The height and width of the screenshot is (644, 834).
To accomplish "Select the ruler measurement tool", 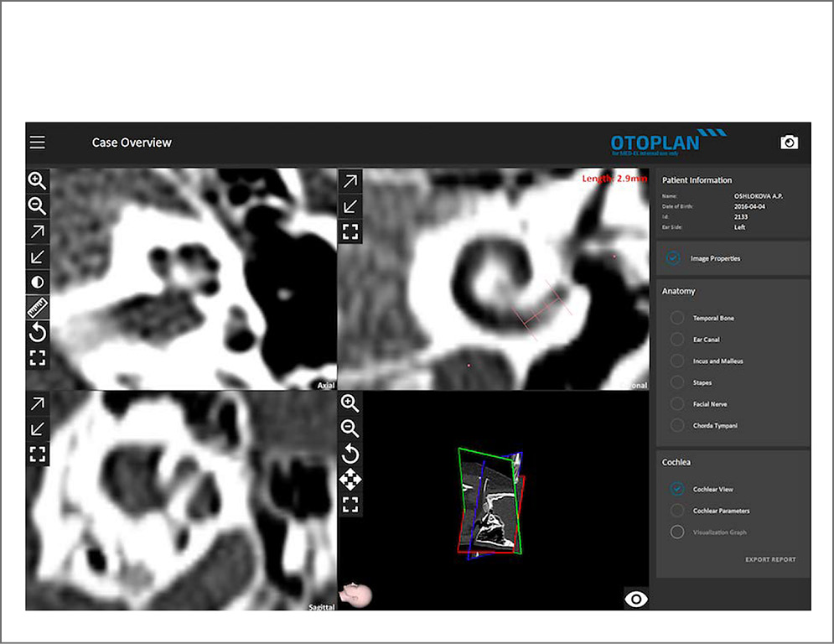I will click(x=38, y=308).
